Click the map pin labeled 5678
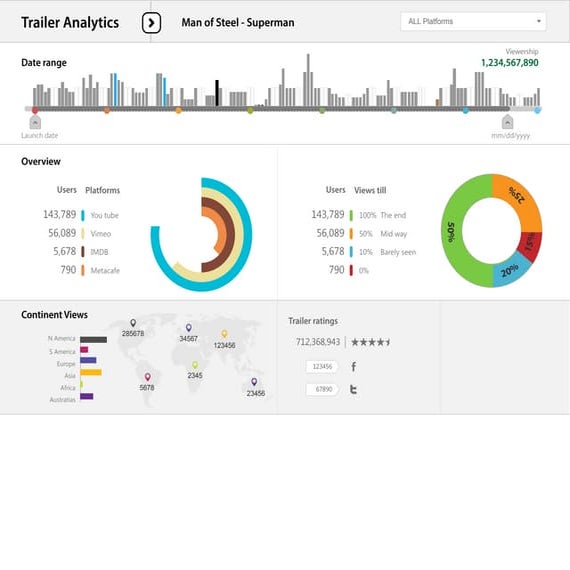570x570 pixels. tap(148, 377)
